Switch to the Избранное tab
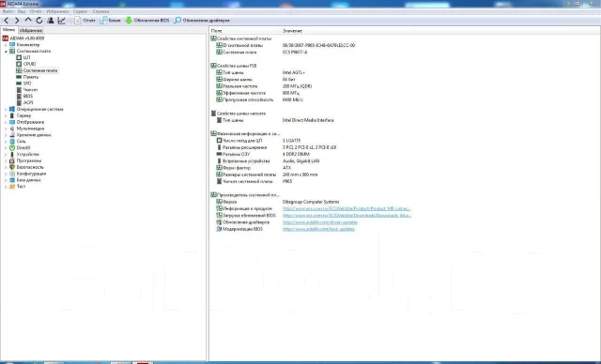The height and width of the screenshot is (364, 601). click(31, 30)
